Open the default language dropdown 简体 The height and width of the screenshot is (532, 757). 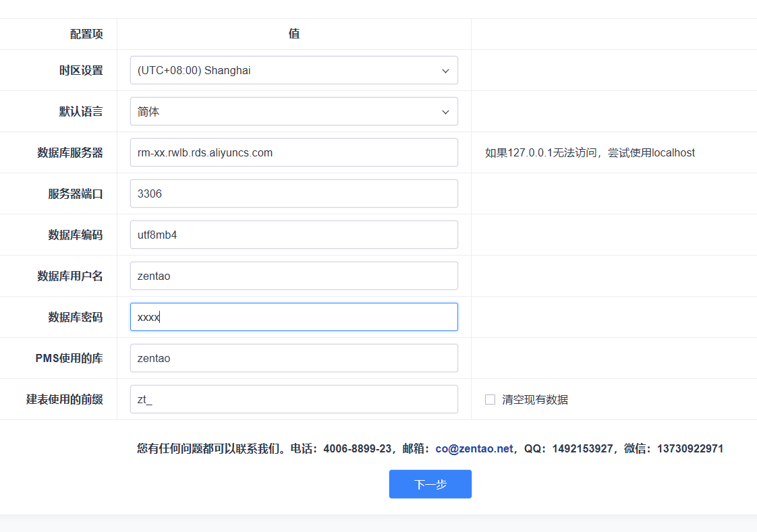[x=293, y=111]
